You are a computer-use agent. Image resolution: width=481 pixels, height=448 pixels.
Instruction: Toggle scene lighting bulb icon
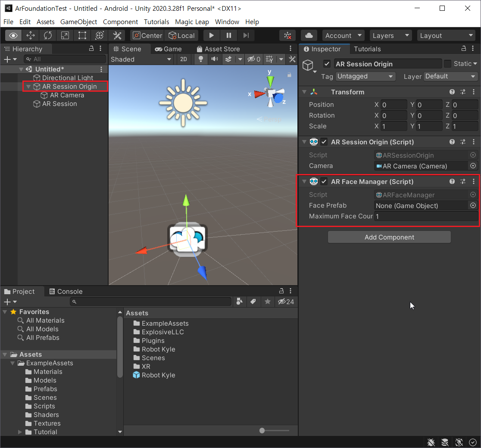pyautogui.click(x=200, y=59)
